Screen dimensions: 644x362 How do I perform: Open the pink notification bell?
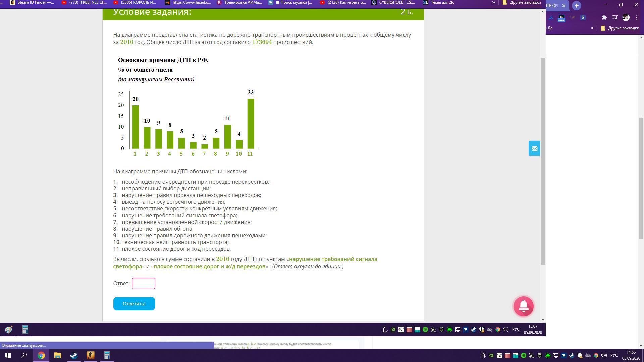pyautogui.click(x=523, y=306)
